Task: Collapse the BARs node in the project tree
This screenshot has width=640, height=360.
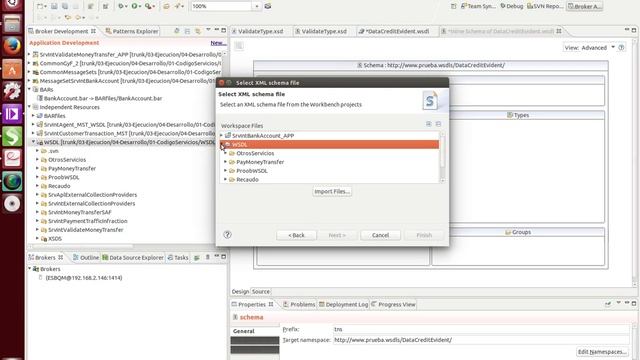Action: point(29,89)
